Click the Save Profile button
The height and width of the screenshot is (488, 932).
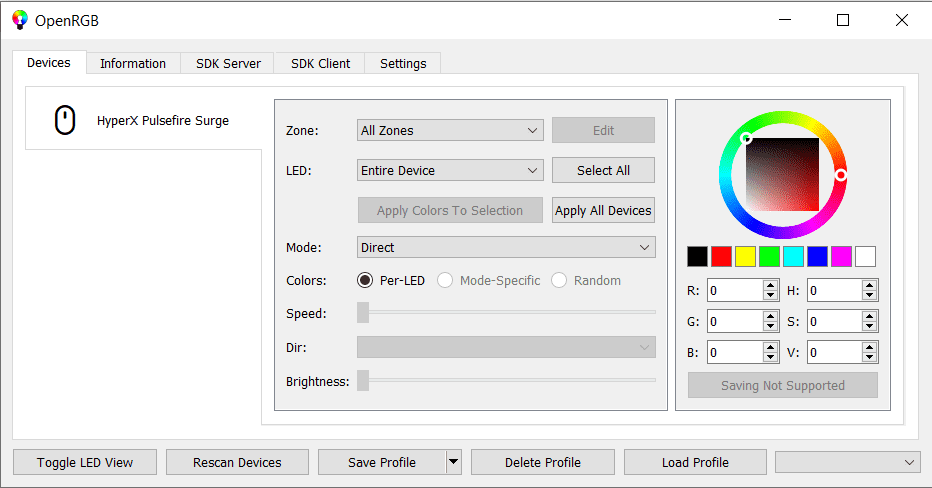pyautogui.click(x=382, y=462)
